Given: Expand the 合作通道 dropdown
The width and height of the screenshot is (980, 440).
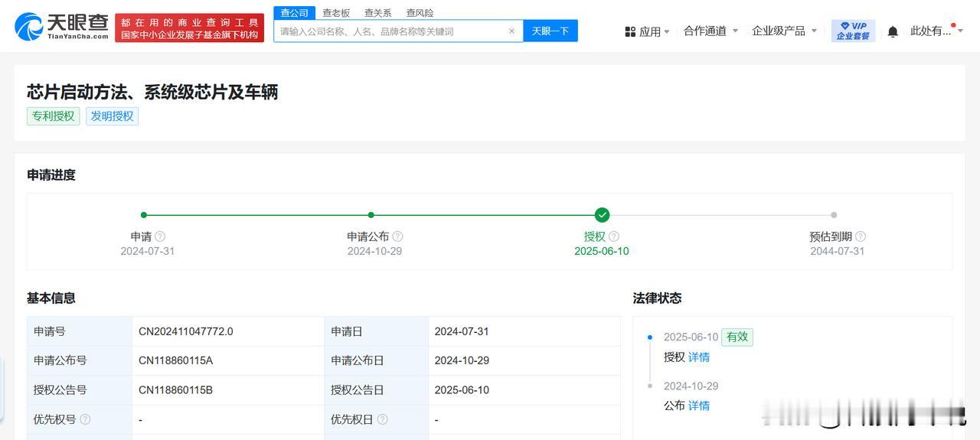Looking at the screenshot, I should point(710,31).
